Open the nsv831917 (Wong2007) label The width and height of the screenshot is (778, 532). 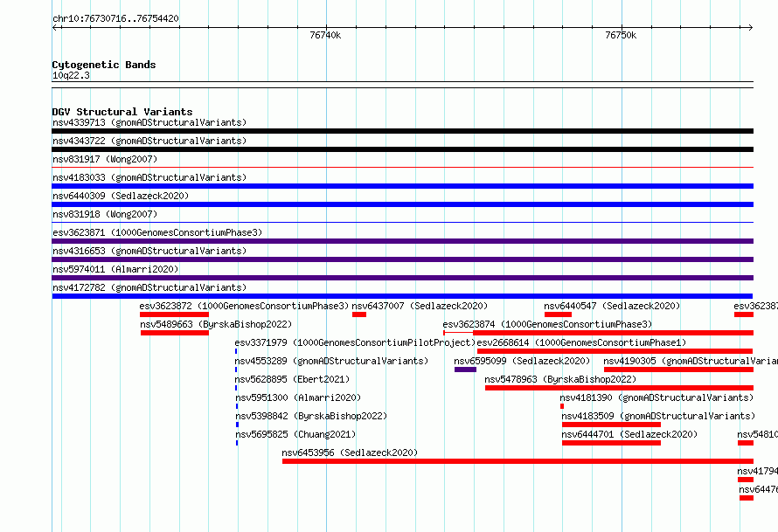105,159
